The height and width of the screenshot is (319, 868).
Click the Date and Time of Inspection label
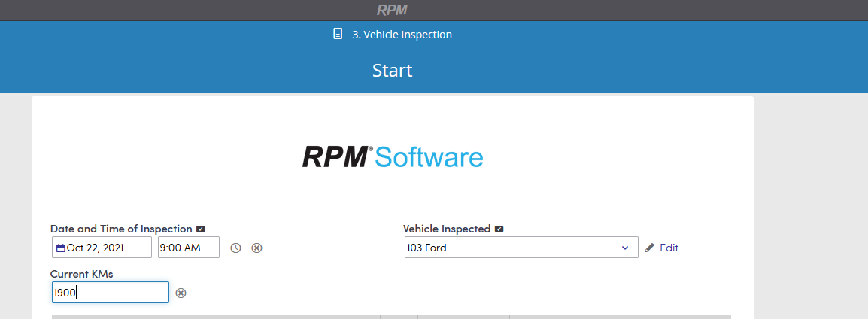[x=121, y=229]
